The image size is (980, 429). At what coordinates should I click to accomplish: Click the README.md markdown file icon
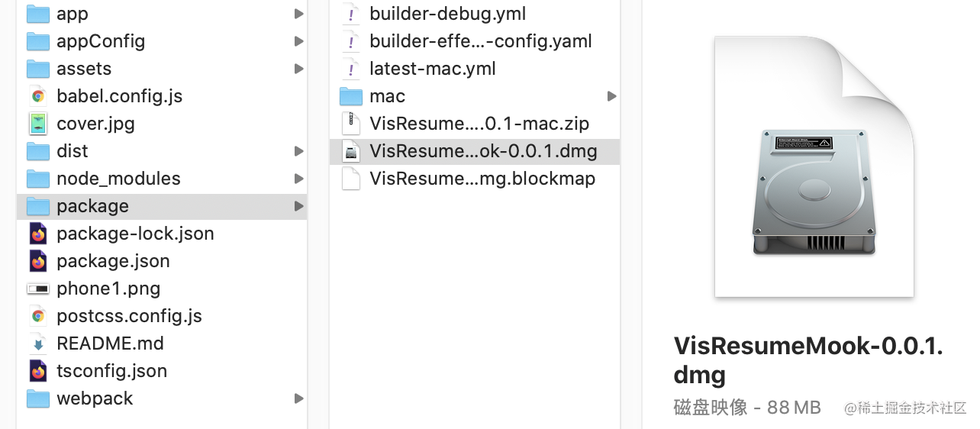[x=38, y=344]
